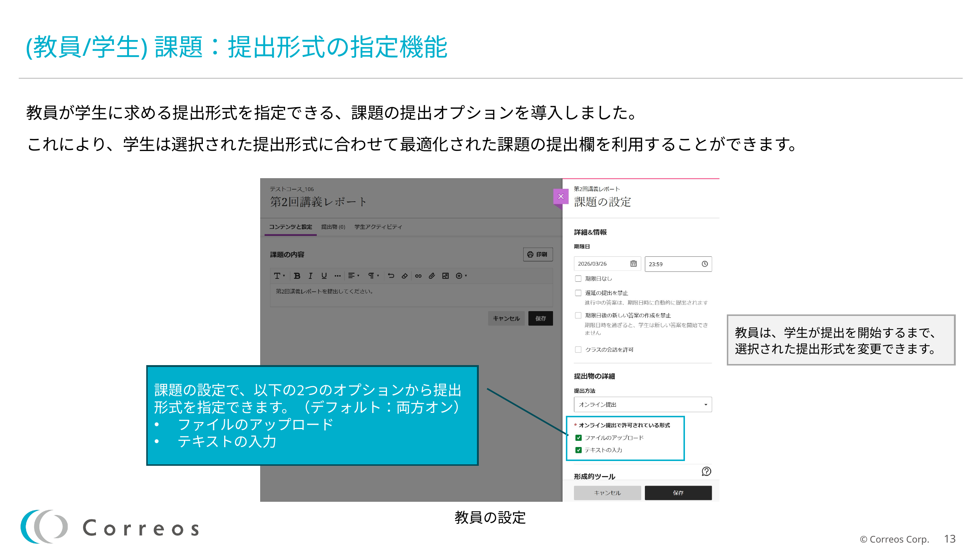Check the クラスの会話を許可 checkbox
The width and height of the screenshot is (980, 551).
click(578, 349)
